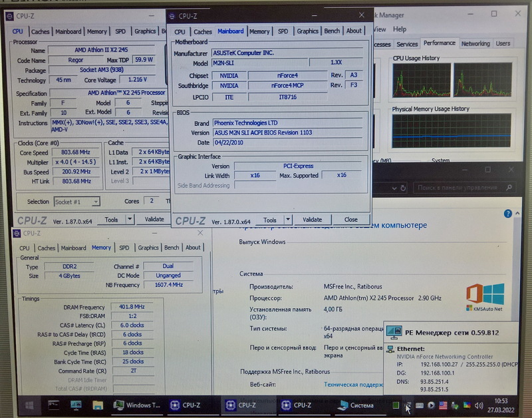Switch to Система taskbar button
The height and width of the screenshot is (418, 532).
pos(356,405)
